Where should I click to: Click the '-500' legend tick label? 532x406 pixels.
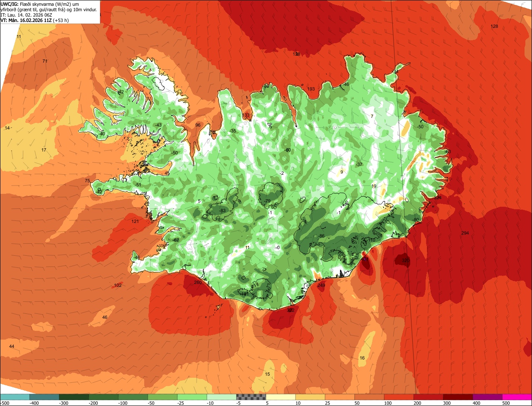5,403
